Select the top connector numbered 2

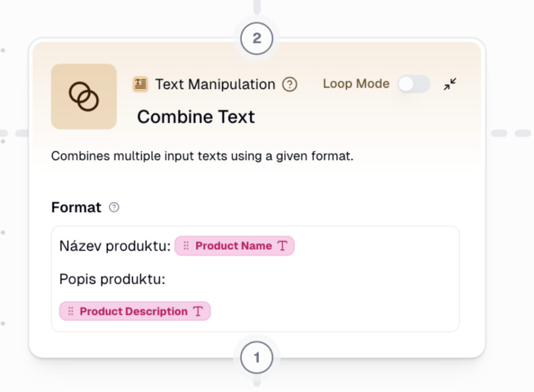tap(257, 39)
